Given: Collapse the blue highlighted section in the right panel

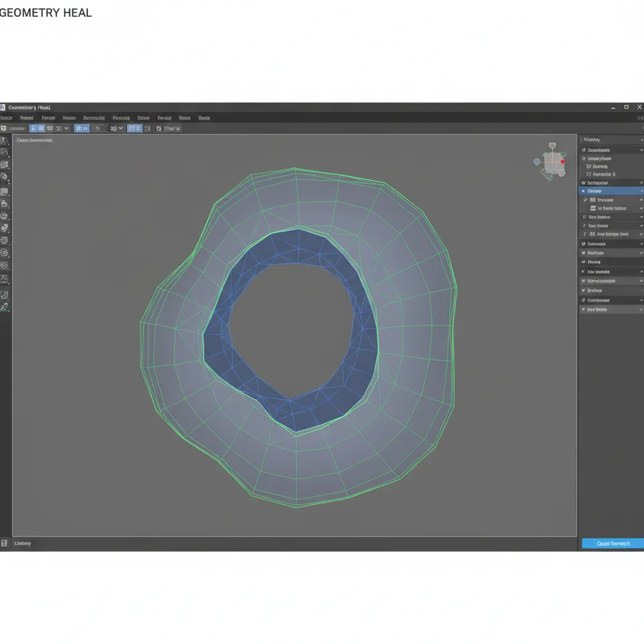Looking at the screenshot, I should pos(640,191).
